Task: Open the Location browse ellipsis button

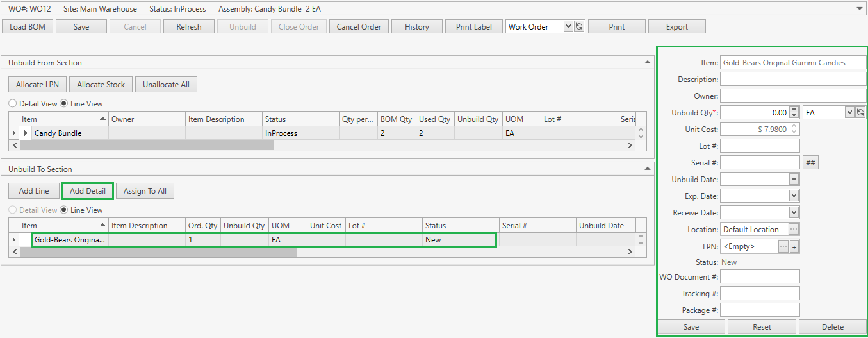Action: (794, 230)
